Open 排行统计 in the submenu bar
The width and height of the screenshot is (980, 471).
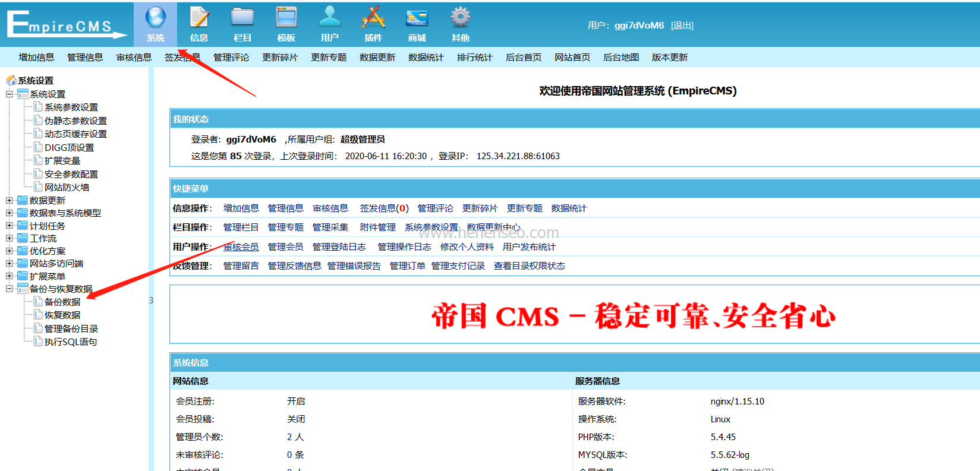pos(475,58)
